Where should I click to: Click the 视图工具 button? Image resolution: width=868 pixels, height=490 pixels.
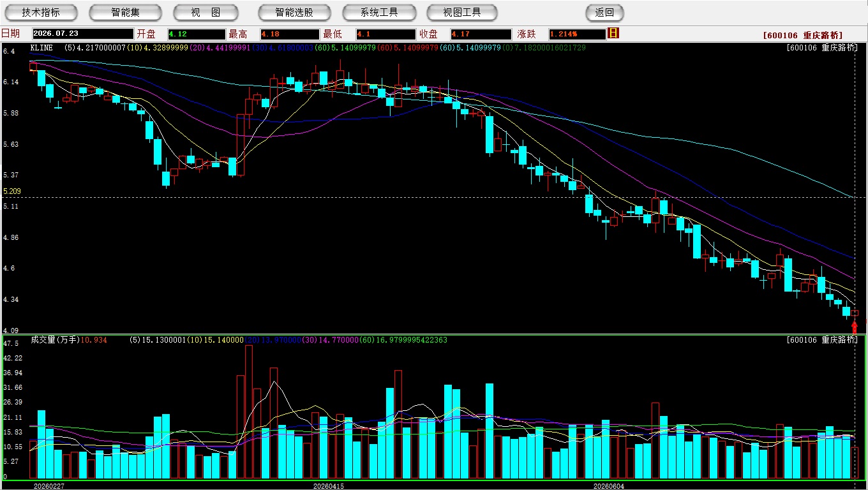pyautogui.click(x=463, y=12)
